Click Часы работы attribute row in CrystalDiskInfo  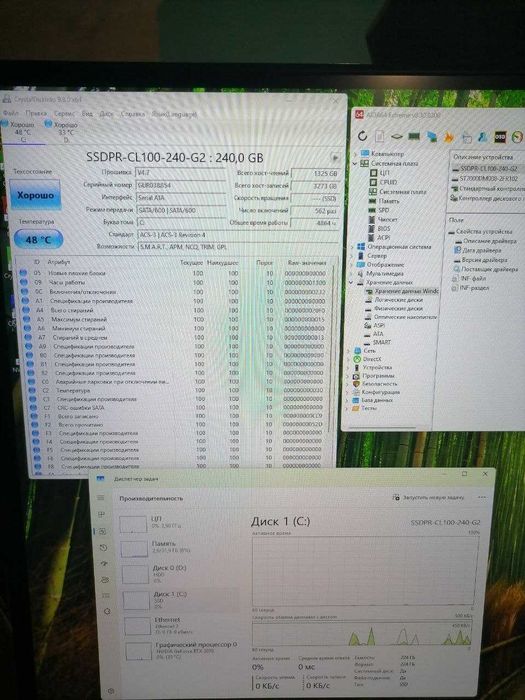pos(175,283)
